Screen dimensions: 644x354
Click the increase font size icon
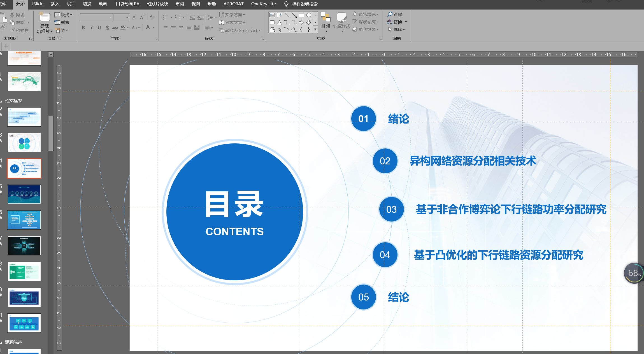point(134,17)
